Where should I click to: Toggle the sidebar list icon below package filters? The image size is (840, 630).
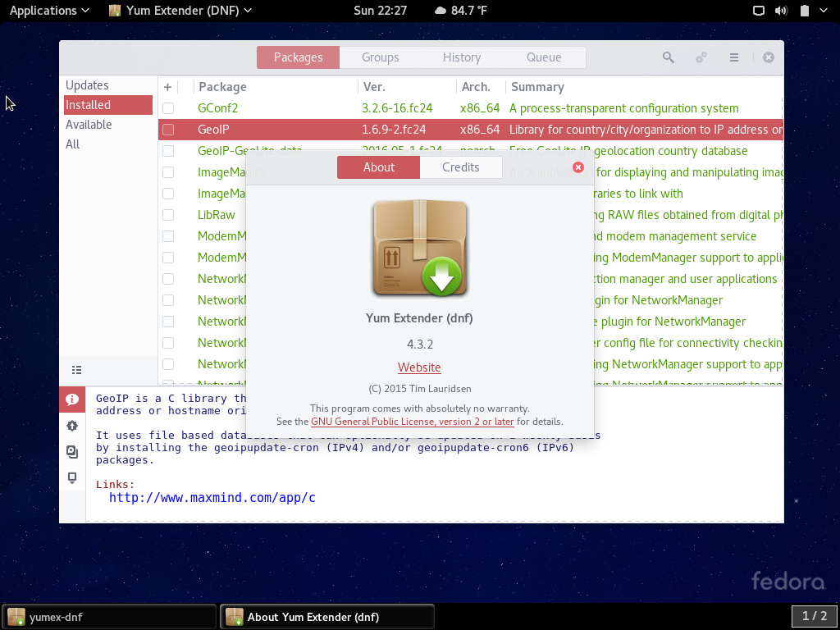click(76, 370)
